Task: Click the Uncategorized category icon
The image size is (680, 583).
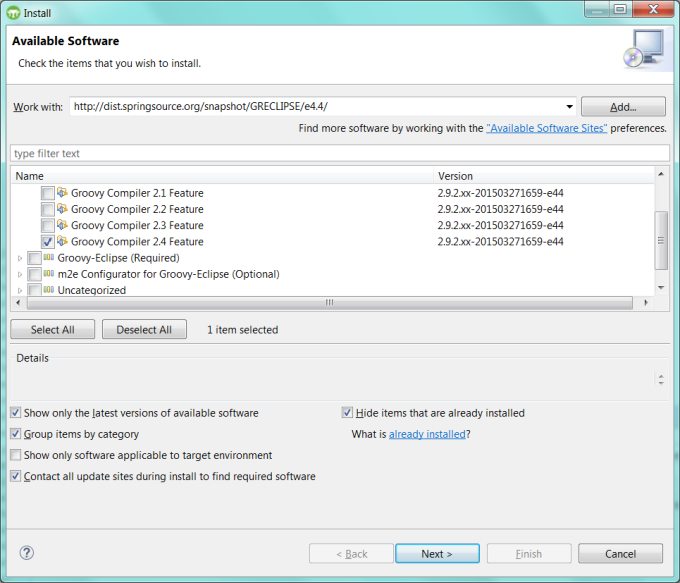Action: (x=49, y=289)
